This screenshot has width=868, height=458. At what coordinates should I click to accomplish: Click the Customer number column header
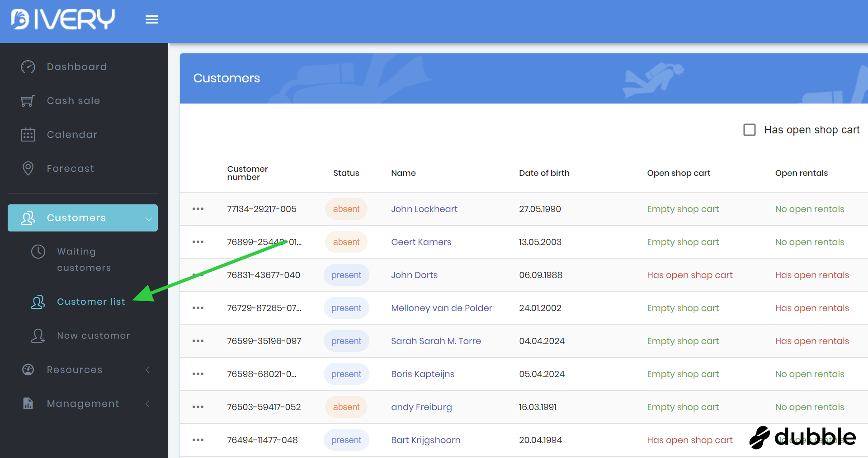click(x=247, y=173)
